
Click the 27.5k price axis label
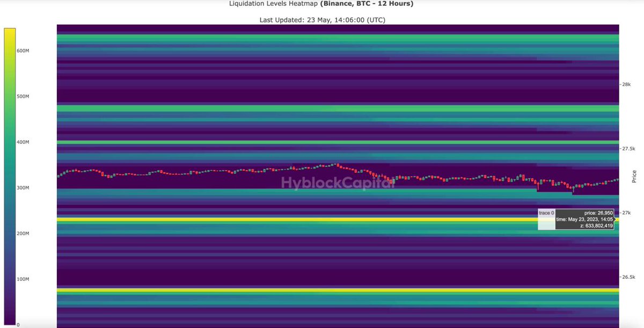click(x=628, y=149)
